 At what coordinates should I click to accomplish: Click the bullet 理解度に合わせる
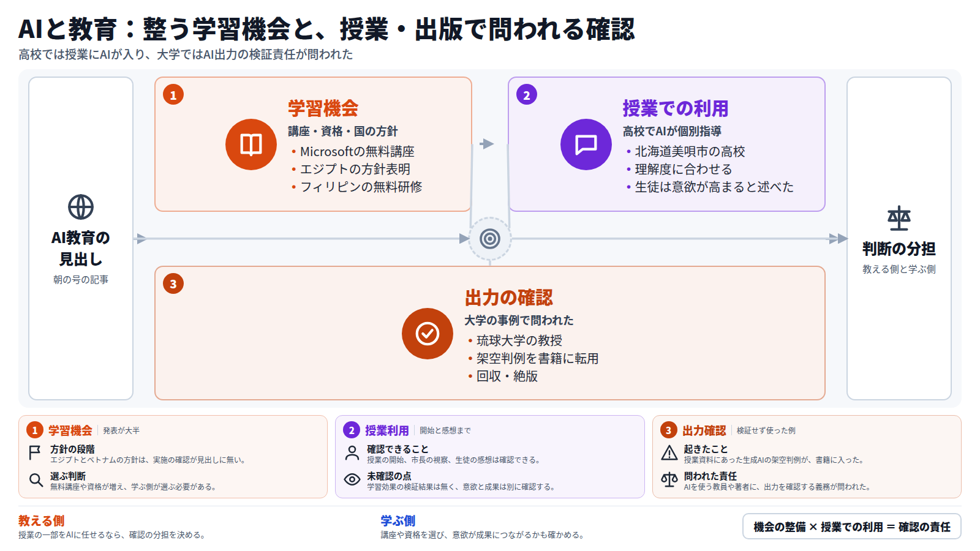[684, 169]
